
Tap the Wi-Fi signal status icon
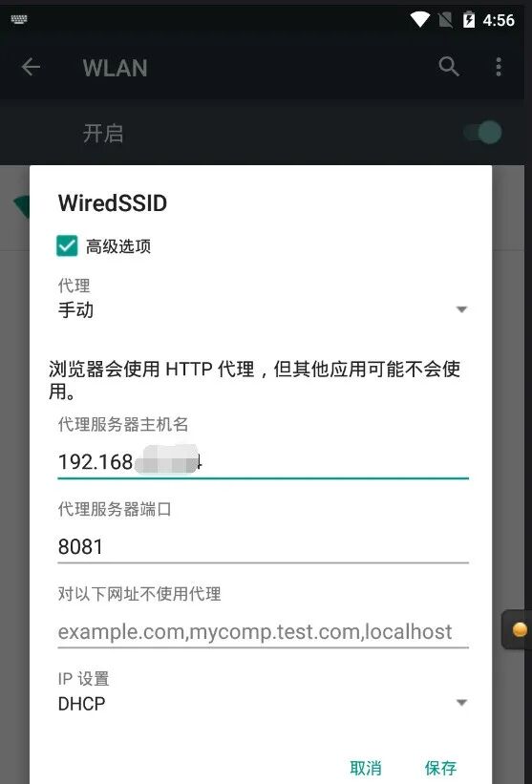(420, 19)
